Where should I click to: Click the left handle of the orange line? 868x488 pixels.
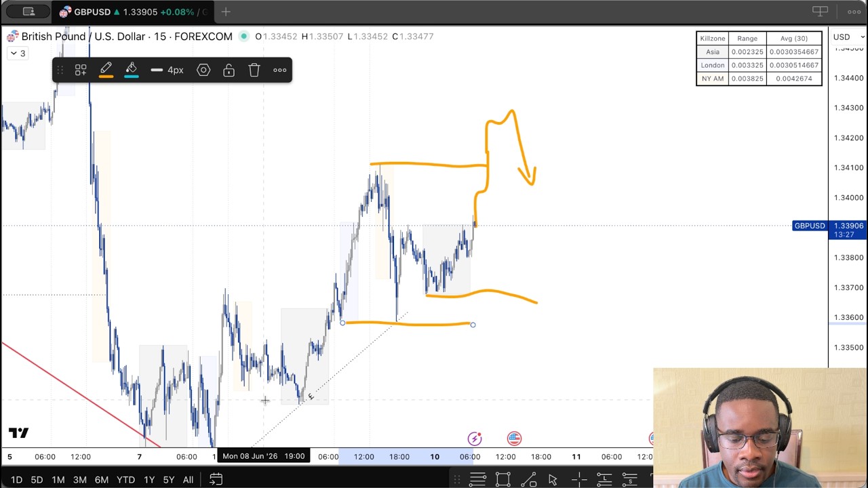[343, 323]
